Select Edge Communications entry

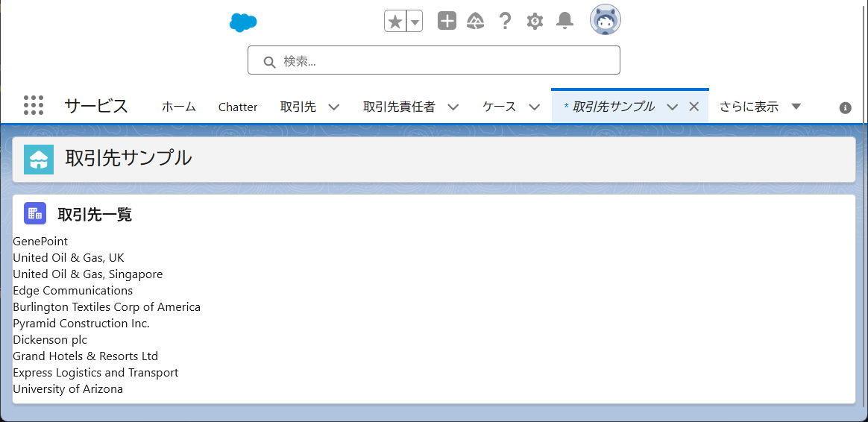click(x=73, y=290)
